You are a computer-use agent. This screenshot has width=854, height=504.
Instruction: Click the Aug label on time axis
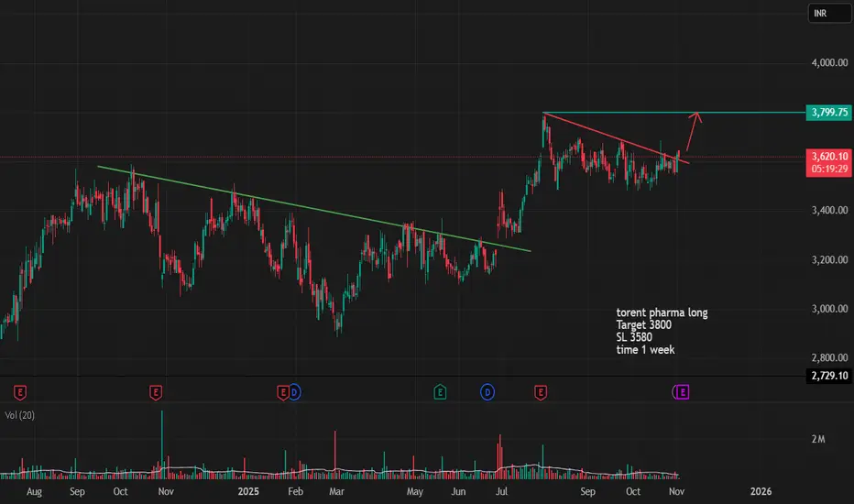coord(34,491)
